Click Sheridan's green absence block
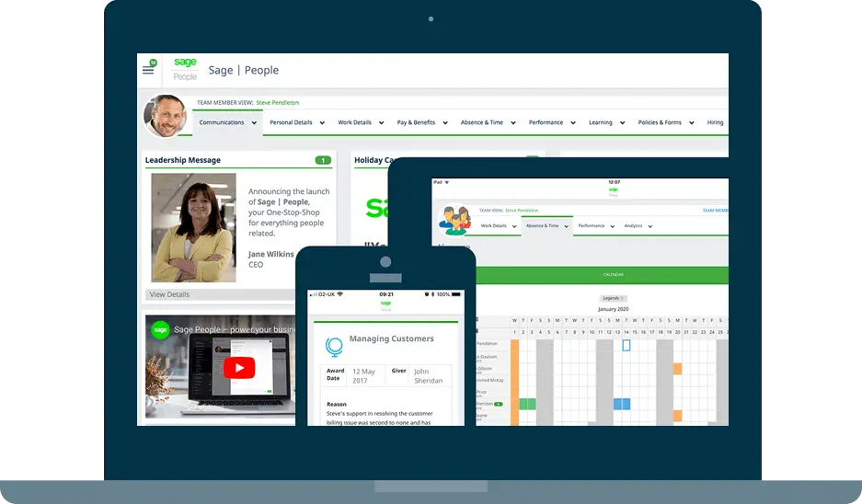This screenshot has width=862, height=504. (x=527, y=404)
